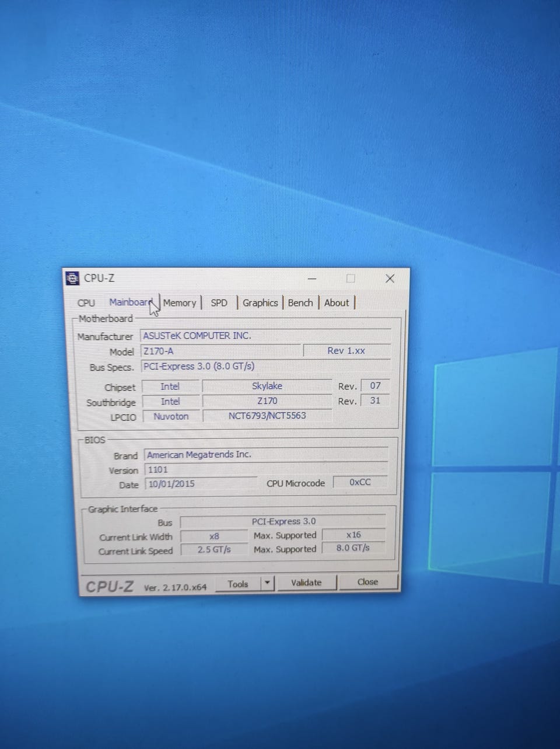Click the Close button at bottom
The image size is (560, 749).
(x=367, y=582)
